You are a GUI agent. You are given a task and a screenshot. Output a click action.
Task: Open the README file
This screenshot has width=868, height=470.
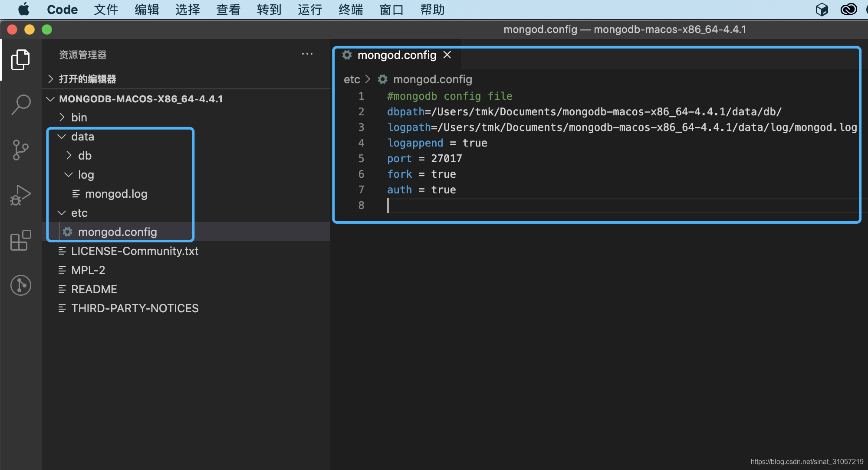click(x=94, y=289)
